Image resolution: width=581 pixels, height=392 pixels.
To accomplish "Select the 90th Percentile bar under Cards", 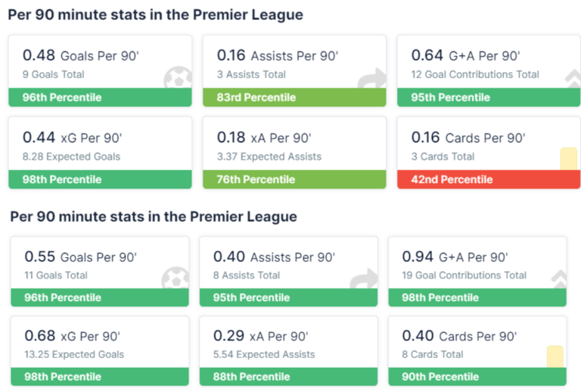I will pyautogui.click(x=477, y=377).
